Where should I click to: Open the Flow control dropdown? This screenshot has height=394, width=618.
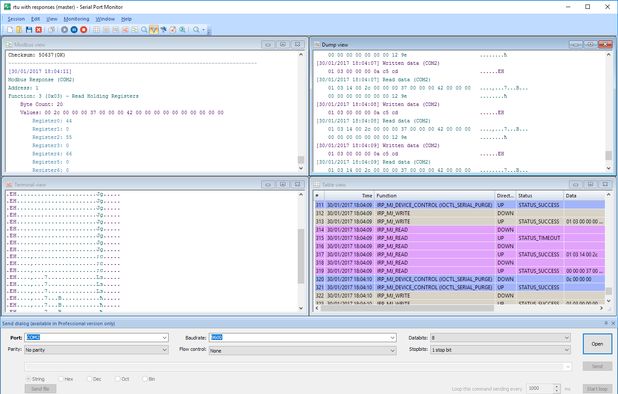pyautogui.click(x=302, y=350)
